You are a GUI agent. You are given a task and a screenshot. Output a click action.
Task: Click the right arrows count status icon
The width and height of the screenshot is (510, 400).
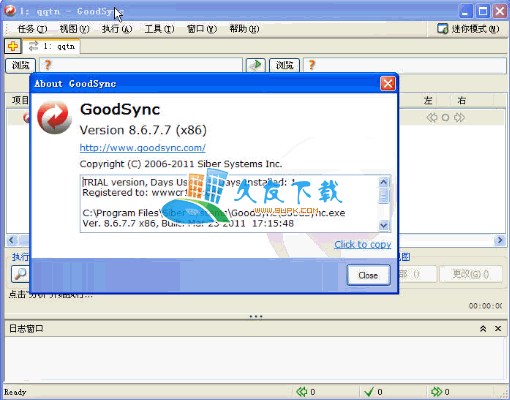point(436,392)
